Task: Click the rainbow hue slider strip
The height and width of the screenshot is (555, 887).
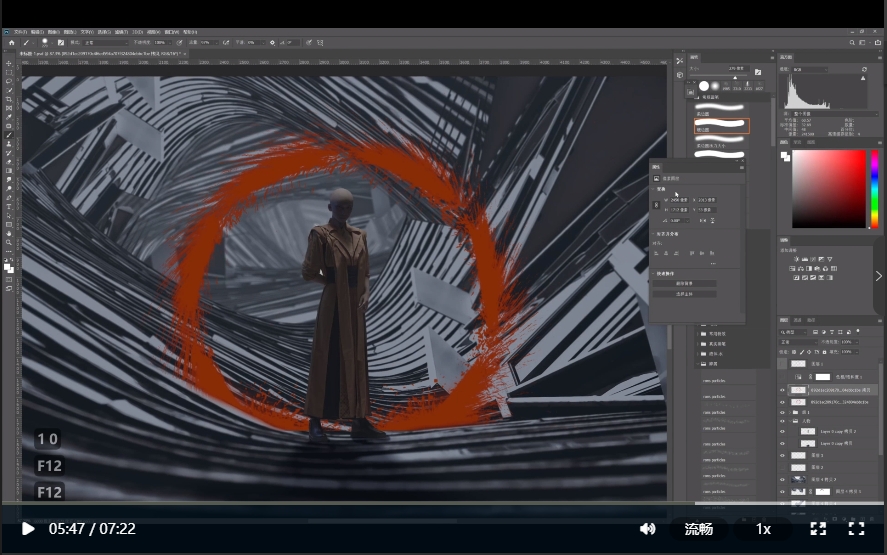Action: click(x=875, y=188)
